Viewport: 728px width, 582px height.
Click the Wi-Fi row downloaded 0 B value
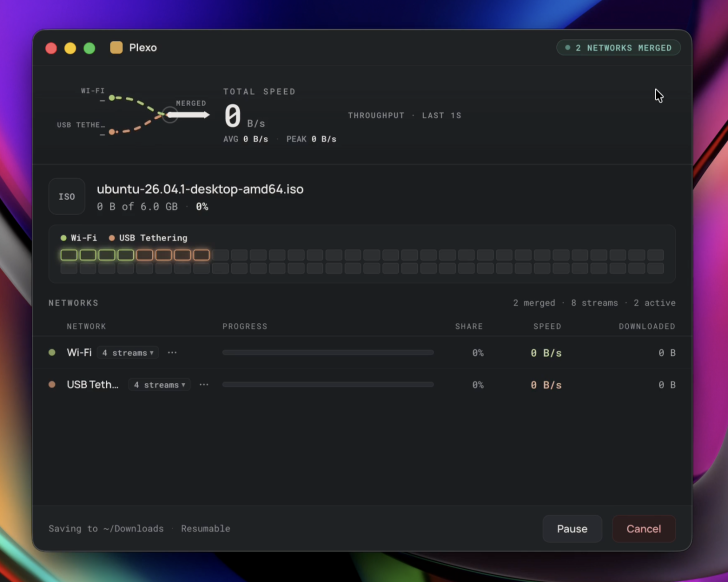667,353
